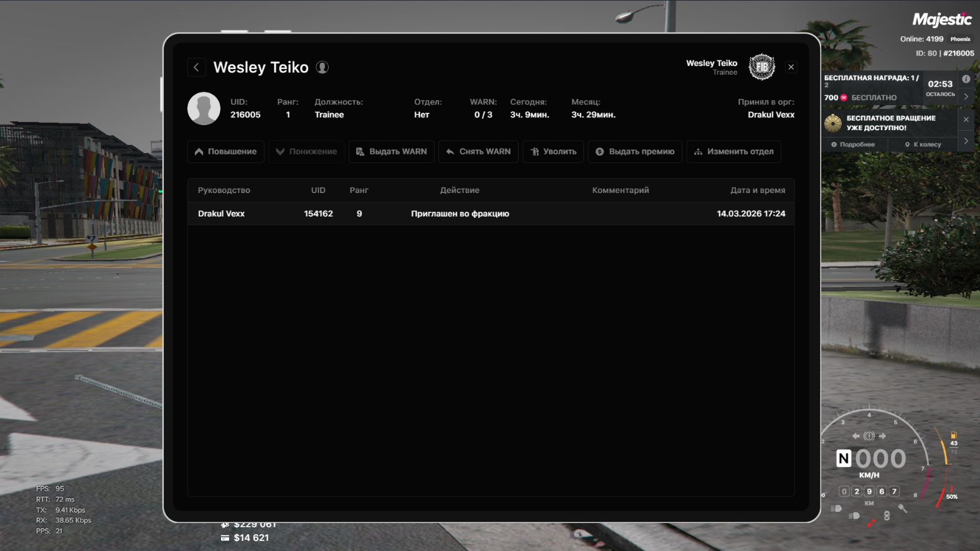Click the fuel pump icon on the gauge
Viewport: 980px width, 551px height.
click(x=953, y=435)
